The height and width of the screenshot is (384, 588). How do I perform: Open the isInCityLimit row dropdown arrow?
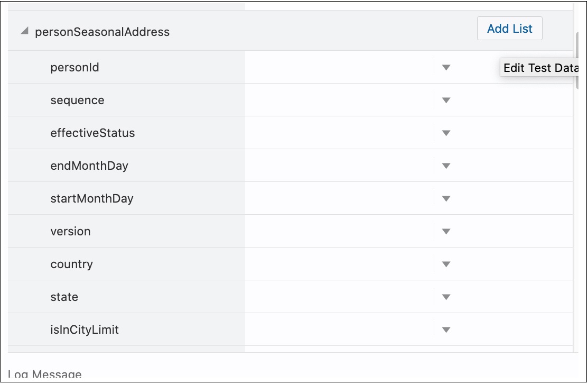[x=446, y=330]
